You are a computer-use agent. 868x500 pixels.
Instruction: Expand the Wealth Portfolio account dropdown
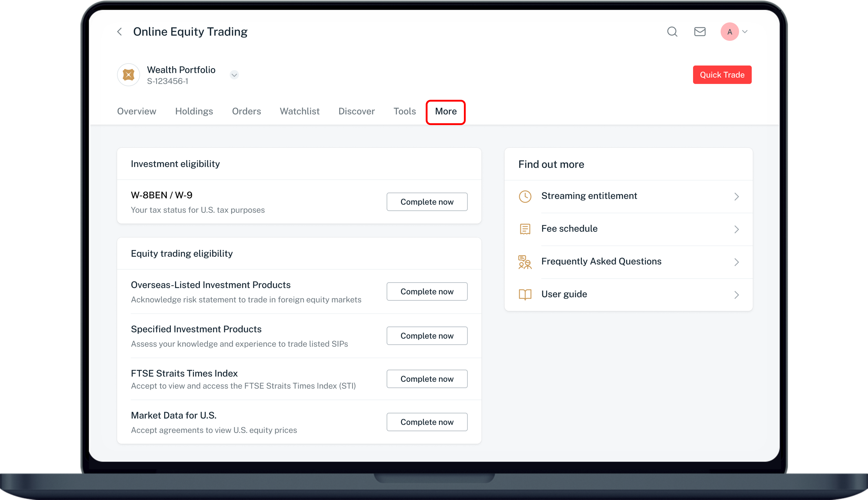pyautogui.click(x=234, y=75)
